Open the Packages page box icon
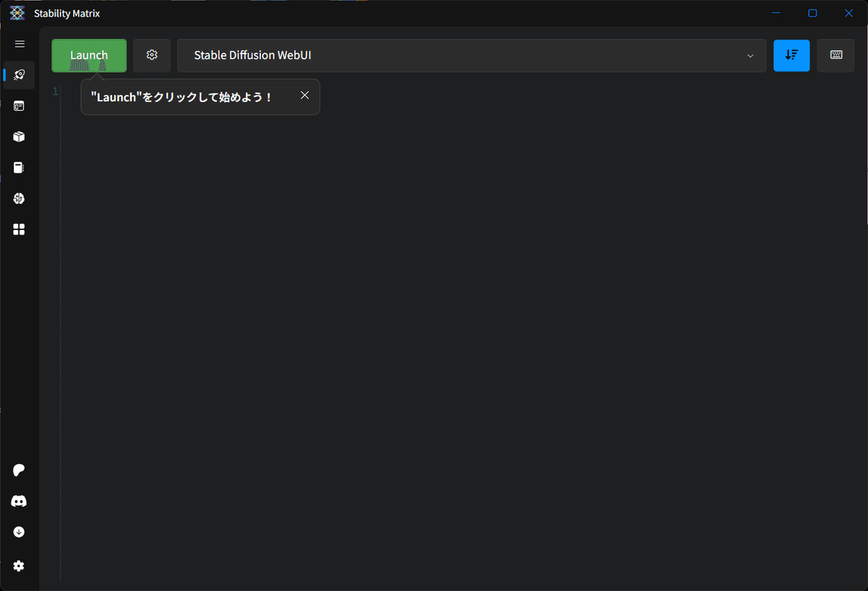This screenshot has width=868, height=591. click(19, 136)
